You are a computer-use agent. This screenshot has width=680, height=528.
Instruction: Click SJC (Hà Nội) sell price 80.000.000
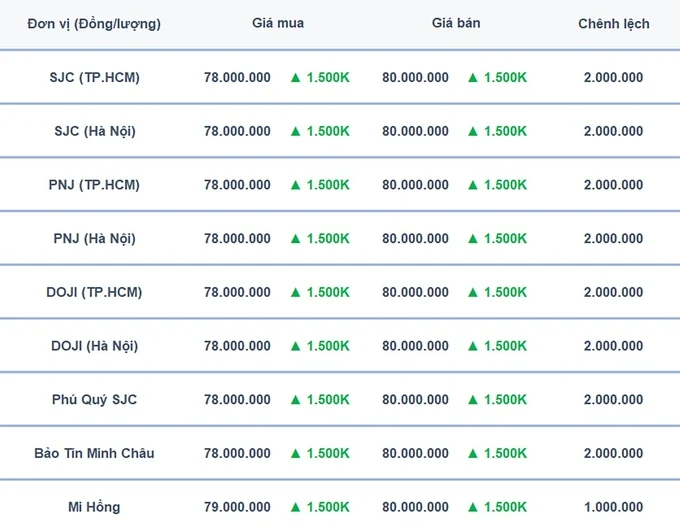[415, 131]
